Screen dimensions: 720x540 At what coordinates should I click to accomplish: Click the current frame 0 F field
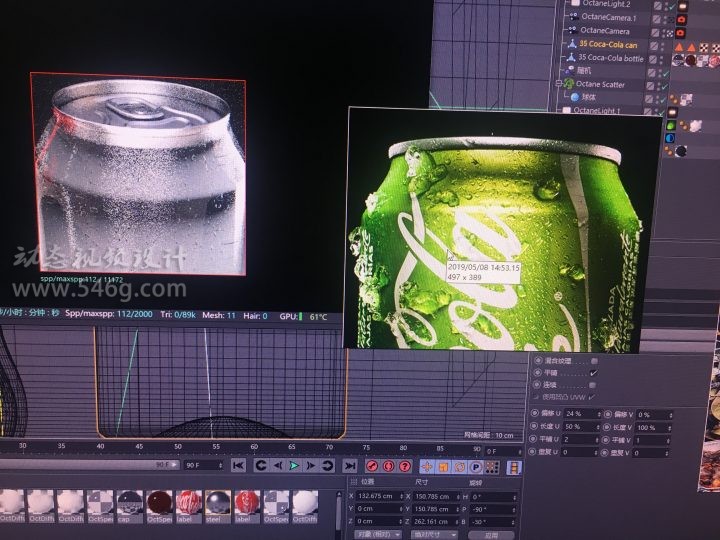click(x=503, y=451)
